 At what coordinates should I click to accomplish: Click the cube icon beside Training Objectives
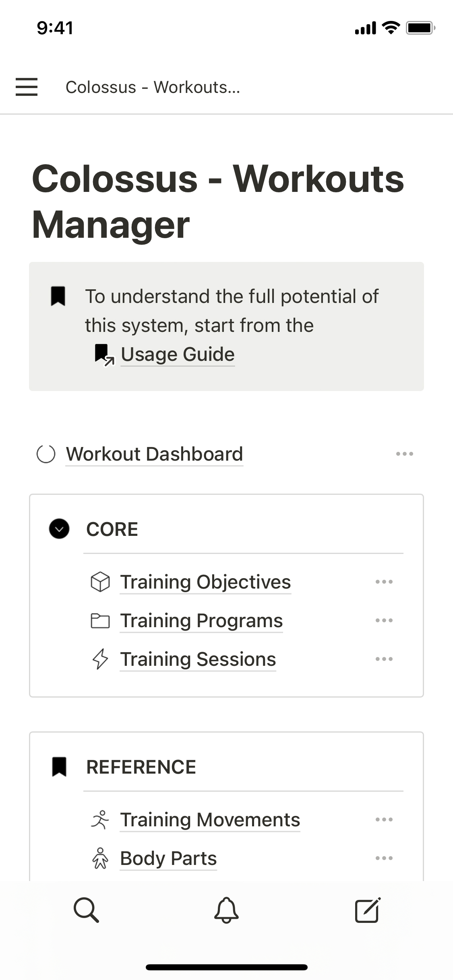tap(100, 582)
